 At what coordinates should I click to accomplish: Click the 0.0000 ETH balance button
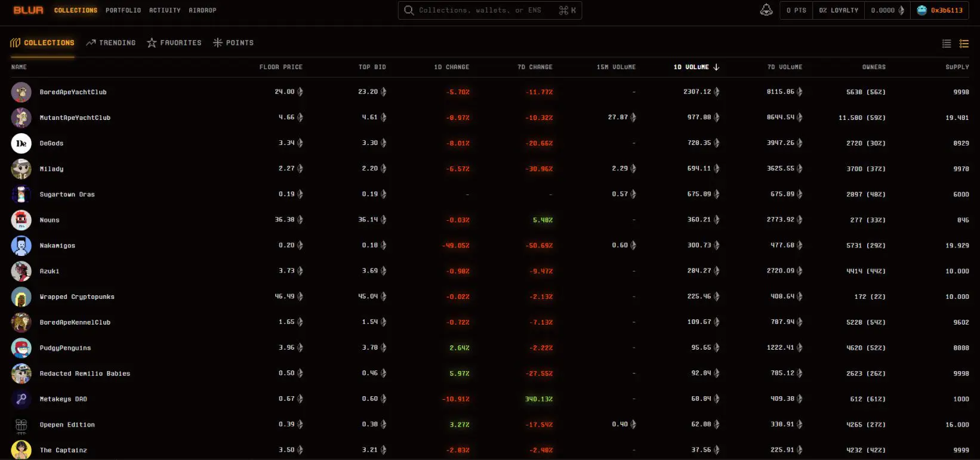[887, 10]
